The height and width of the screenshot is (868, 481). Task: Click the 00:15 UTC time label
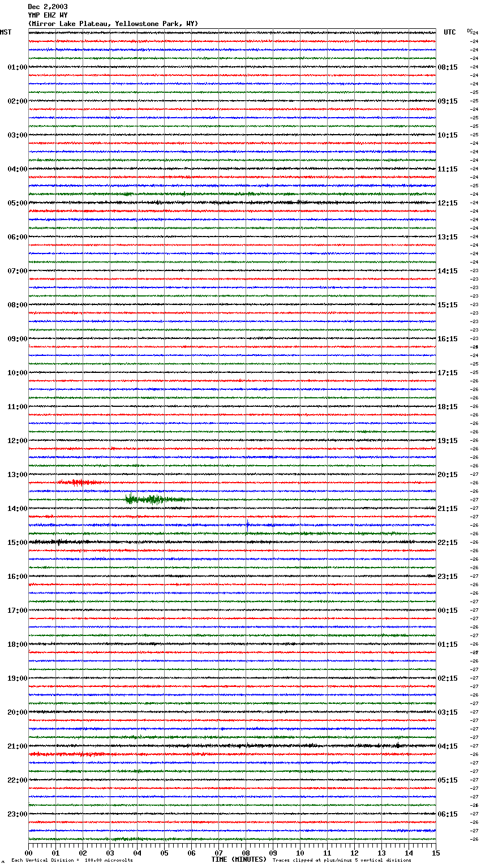click(447, 611)
